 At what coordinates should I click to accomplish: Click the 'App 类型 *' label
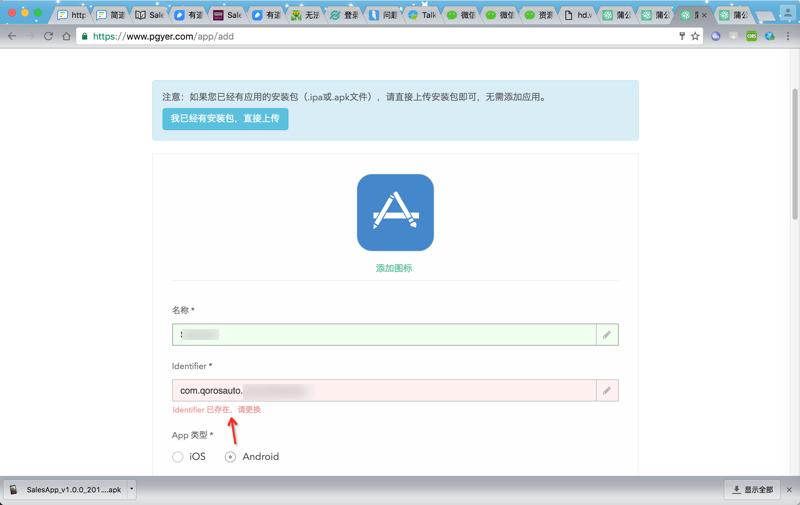[192, 435]
